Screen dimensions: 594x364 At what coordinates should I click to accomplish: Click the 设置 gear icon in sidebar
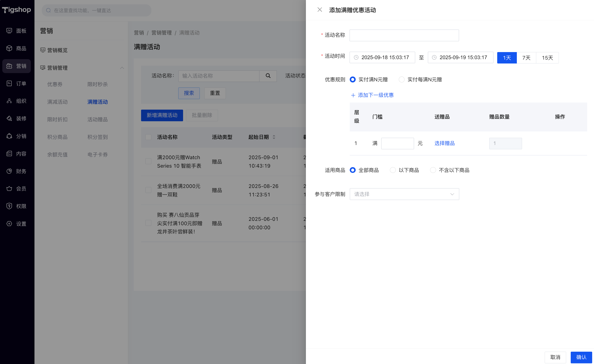9,224
